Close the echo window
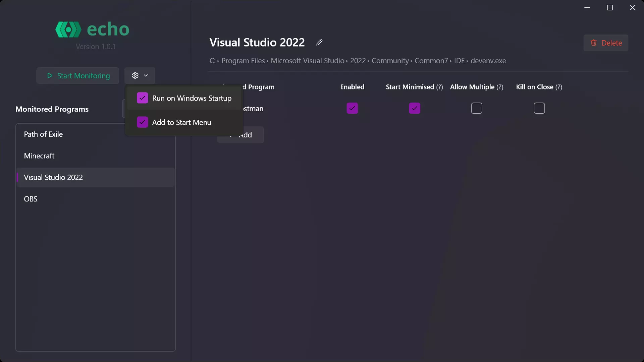The image size is (644, 362). [633, 8]
